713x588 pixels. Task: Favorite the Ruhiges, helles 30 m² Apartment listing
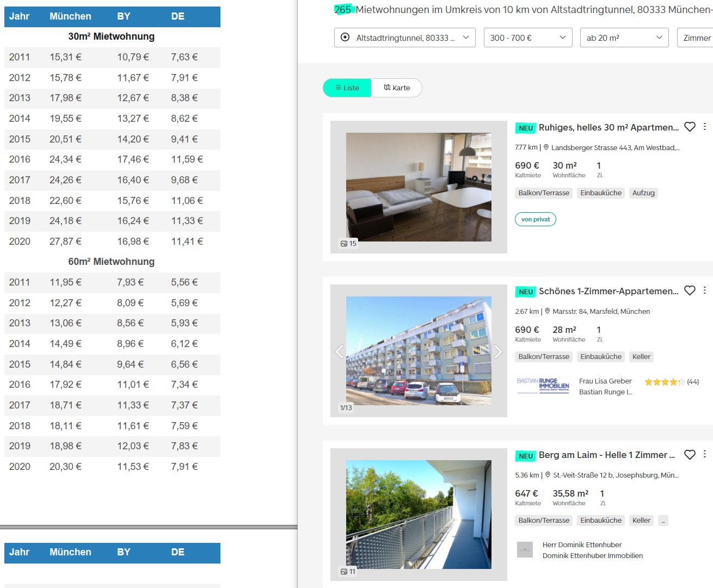(690, 127)
